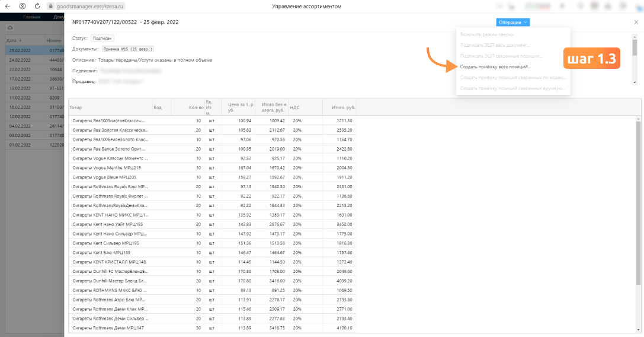The height and width of the screenshot is (337, 644).
Task: Click the goods table scrollbar down arrow
Action: pos(638,330)
